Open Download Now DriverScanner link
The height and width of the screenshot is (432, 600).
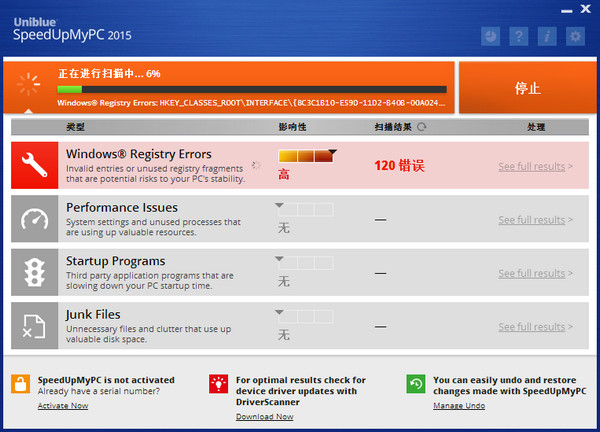264,417
